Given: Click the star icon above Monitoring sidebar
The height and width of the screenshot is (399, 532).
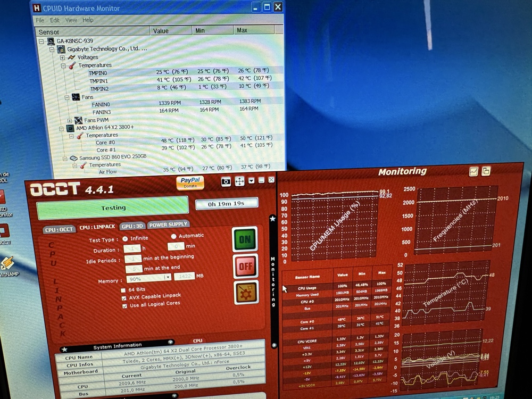Looking at the screenshot, I should pos(272,219).
